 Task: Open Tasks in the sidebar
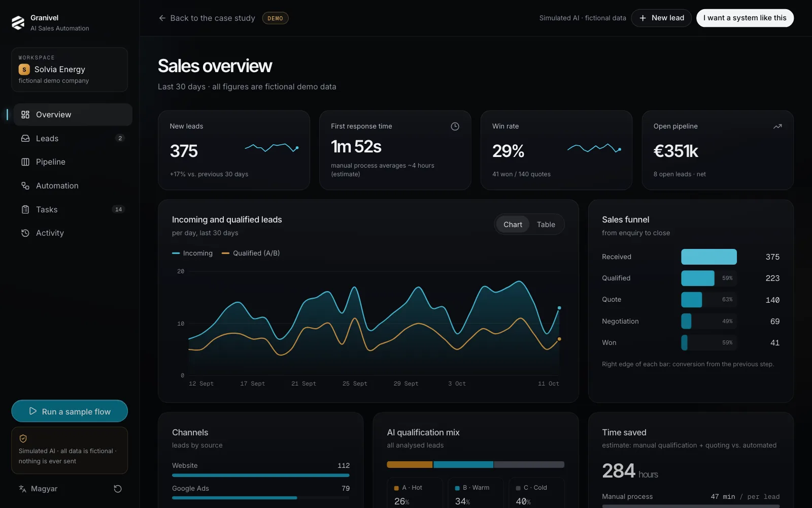coord(73,209)
